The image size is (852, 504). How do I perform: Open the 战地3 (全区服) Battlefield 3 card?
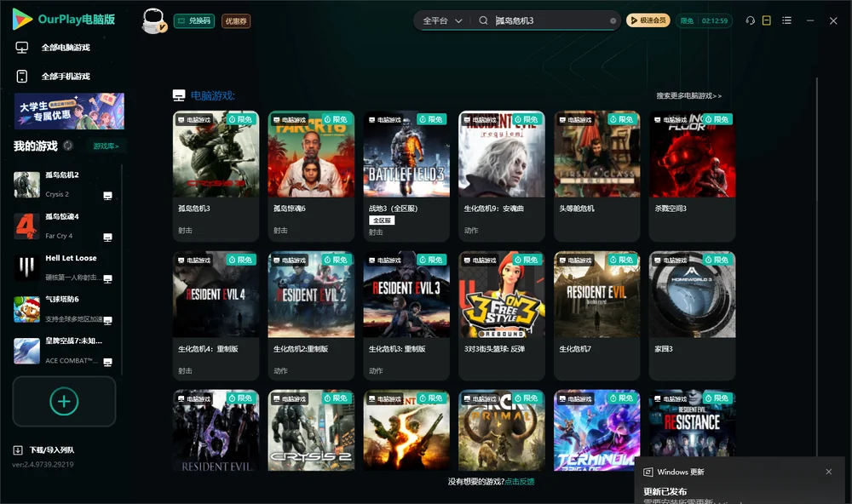pyautogui.click(x=406, y=176)
